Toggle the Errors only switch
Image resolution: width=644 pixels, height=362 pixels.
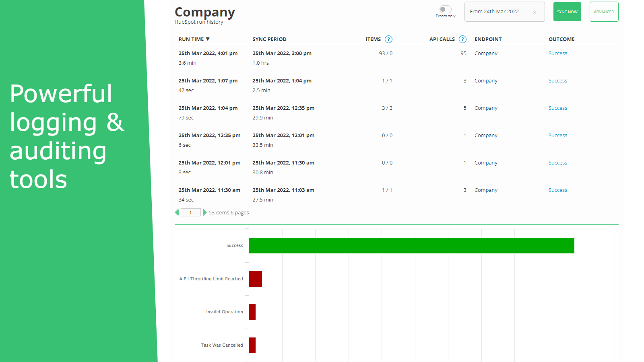click(445, 9)
